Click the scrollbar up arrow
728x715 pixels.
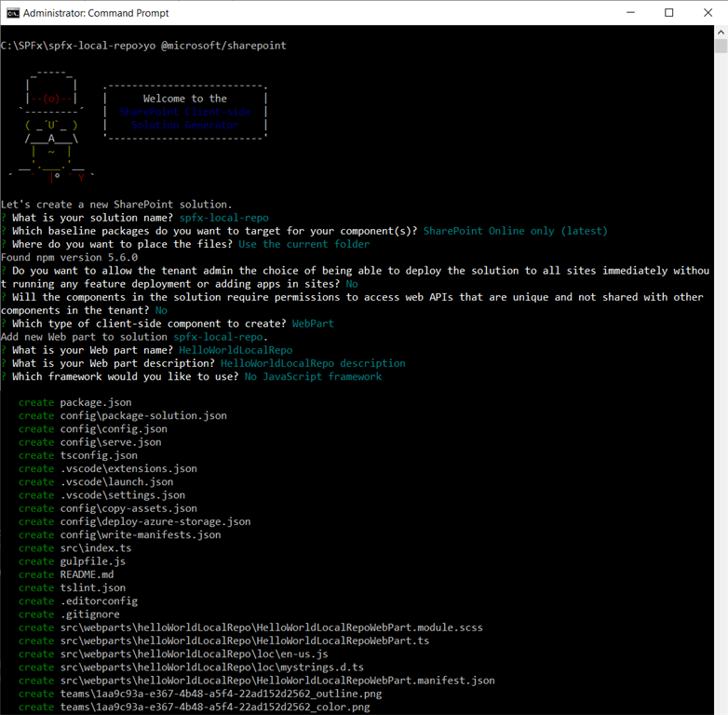[720, 33]
